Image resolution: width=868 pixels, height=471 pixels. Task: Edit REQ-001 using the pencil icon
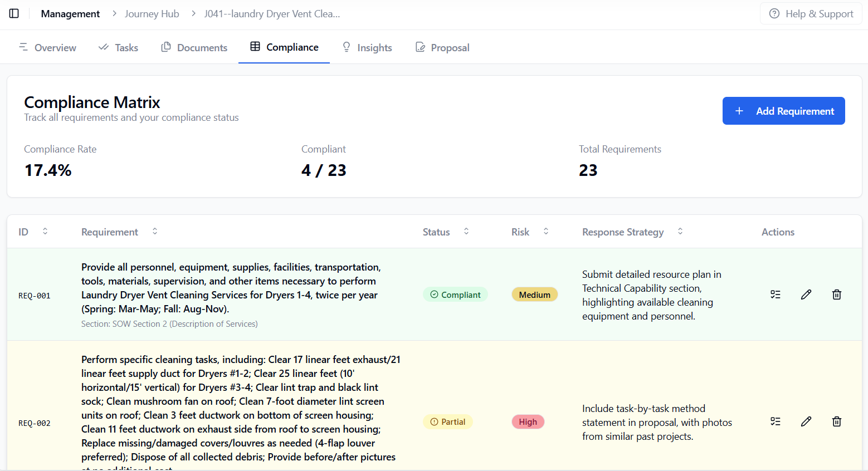(x=806, y=294)
